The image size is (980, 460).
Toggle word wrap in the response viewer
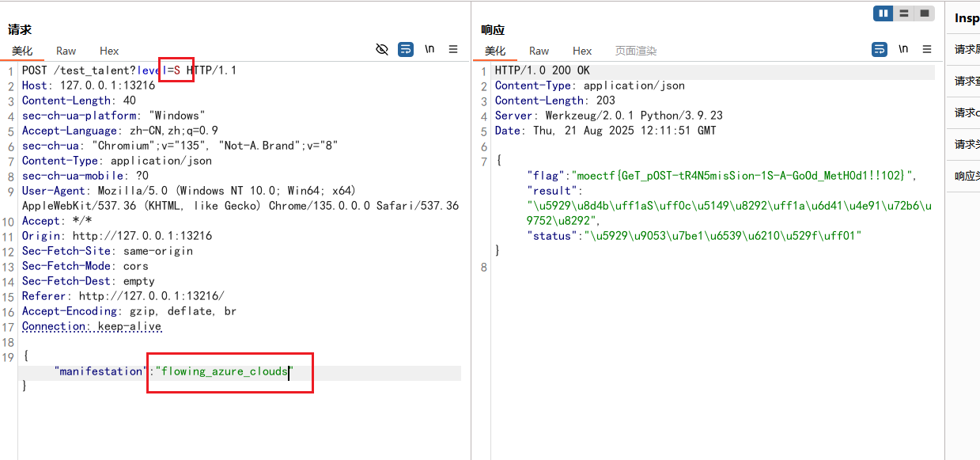(880, 49)
